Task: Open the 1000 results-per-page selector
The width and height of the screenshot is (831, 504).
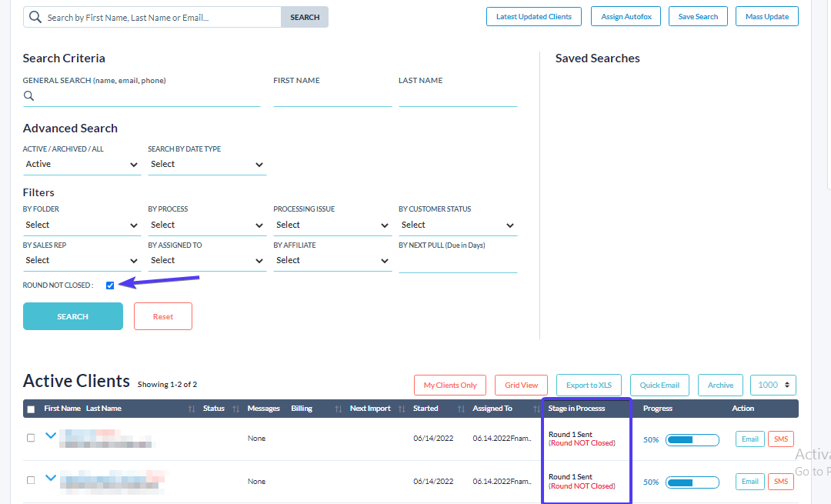Action: click(x=773, y=385)
